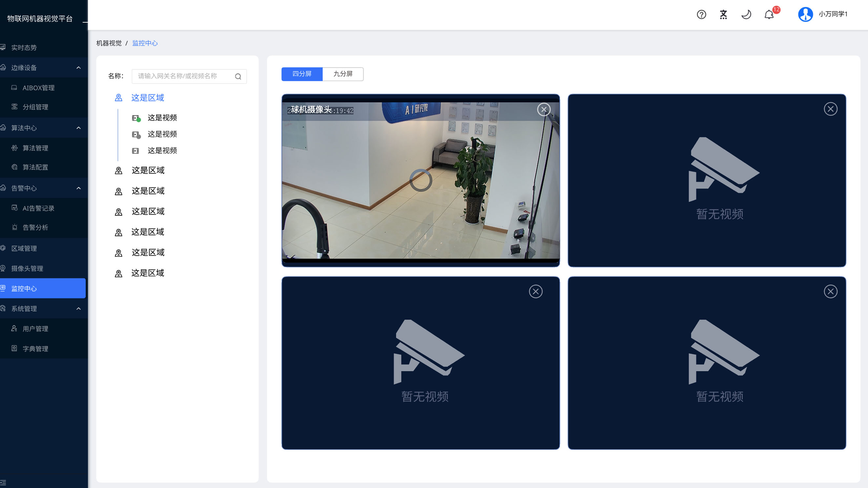Expand the last 这是区域 node

[148, 273]
